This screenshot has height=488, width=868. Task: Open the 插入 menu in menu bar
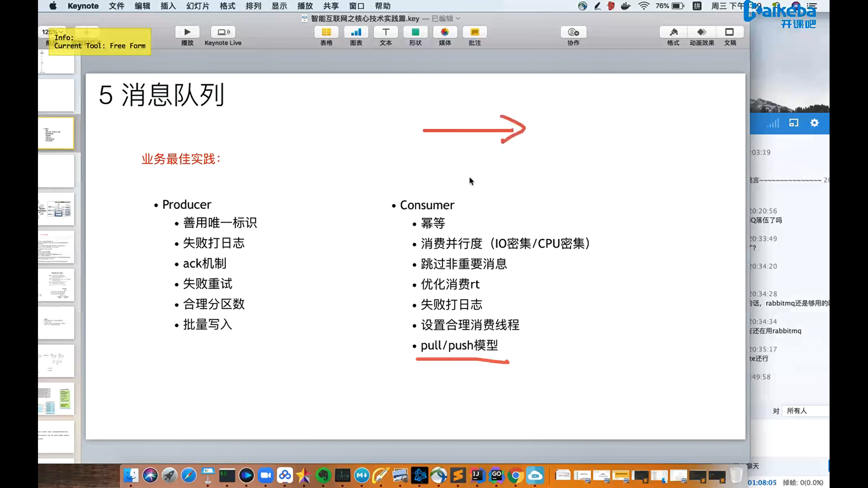(x=168, y=6)
